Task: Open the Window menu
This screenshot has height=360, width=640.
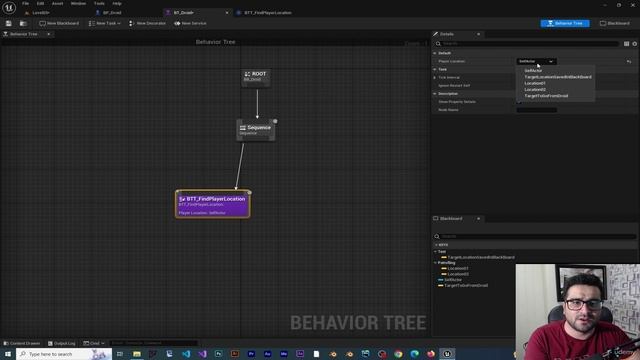Action: click(78, 3)
